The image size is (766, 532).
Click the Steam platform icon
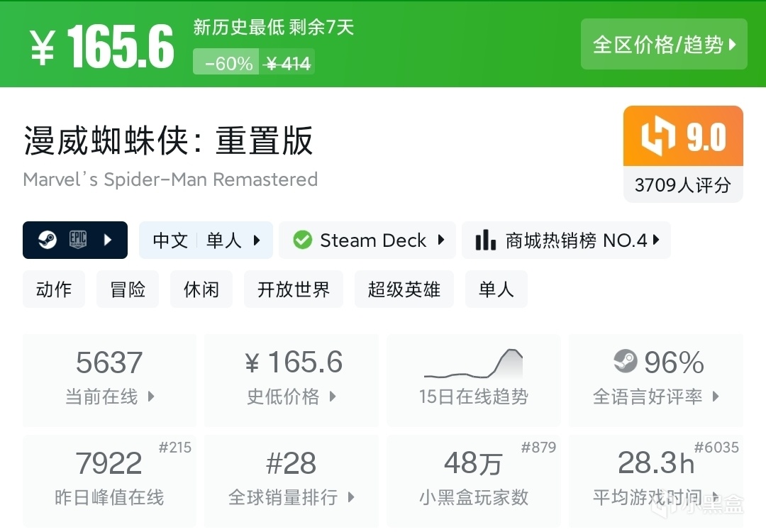48,240
